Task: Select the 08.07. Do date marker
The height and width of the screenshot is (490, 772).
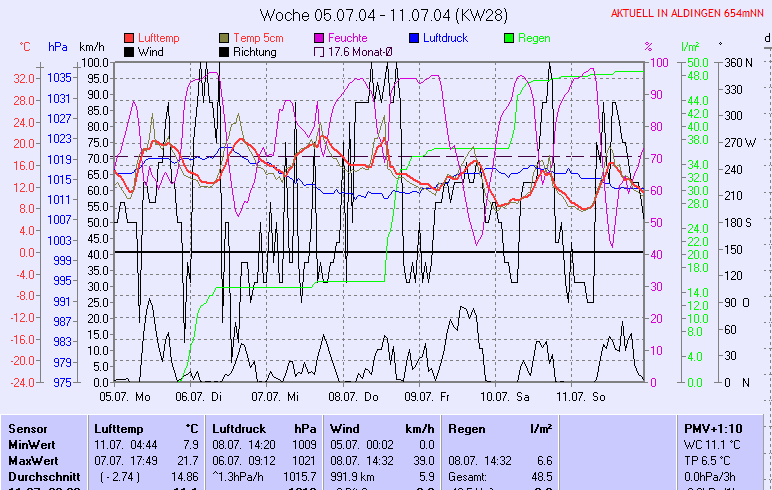Action: pos(359,396)
